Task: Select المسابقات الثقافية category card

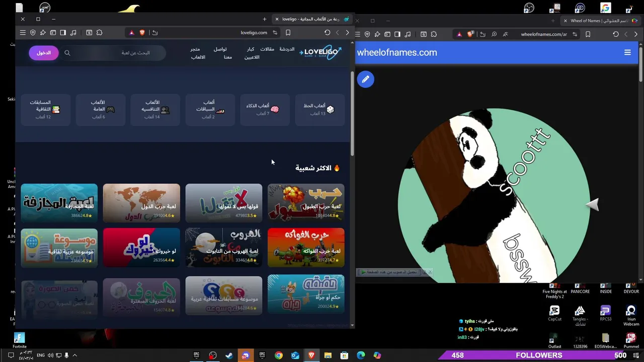Action: tap(45, 110)
